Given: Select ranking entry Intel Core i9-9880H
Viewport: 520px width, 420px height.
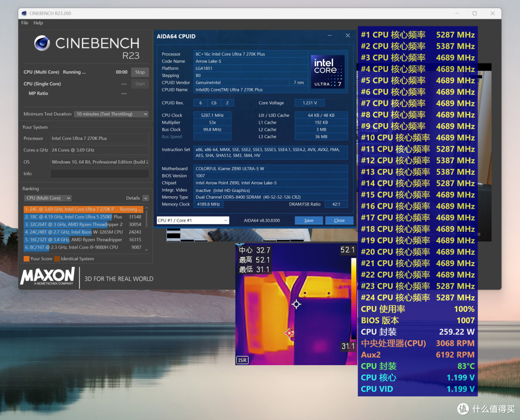Looking at the screenshot, I should pyautogui.click(x=83, y=247).
